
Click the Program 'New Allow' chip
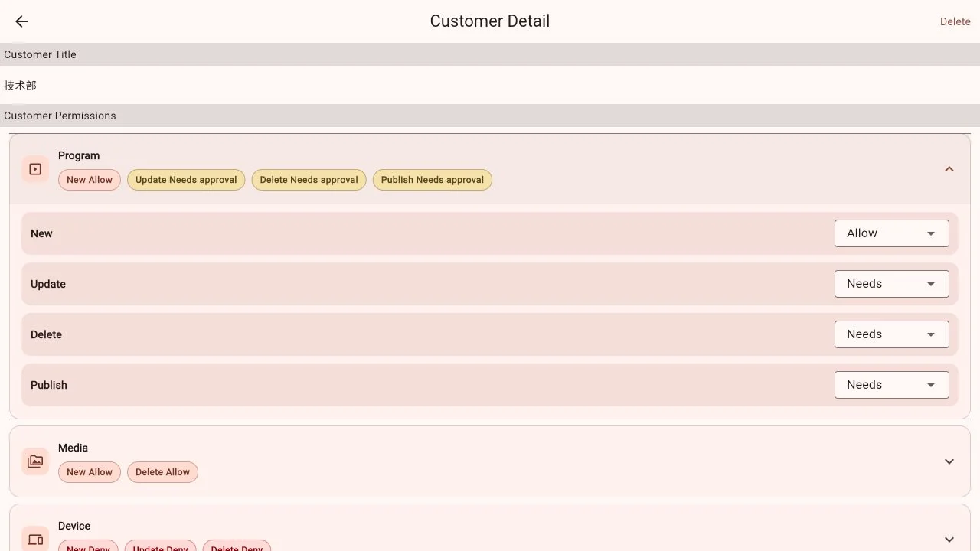click(90, 180)
